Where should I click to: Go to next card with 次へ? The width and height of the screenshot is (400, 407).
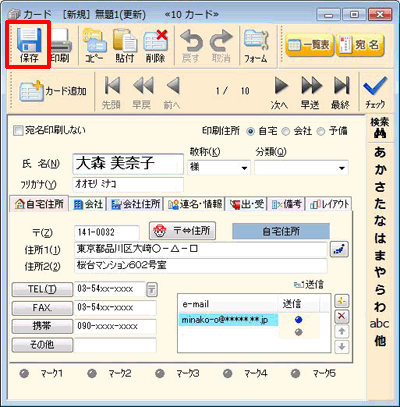point(281,86)
